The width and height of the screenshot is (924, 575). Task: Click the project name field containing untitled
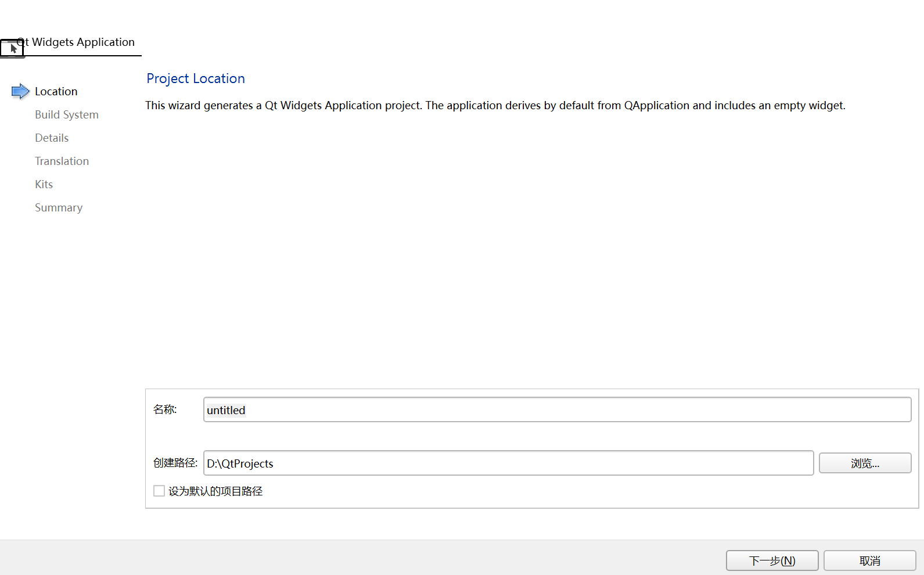557,409
